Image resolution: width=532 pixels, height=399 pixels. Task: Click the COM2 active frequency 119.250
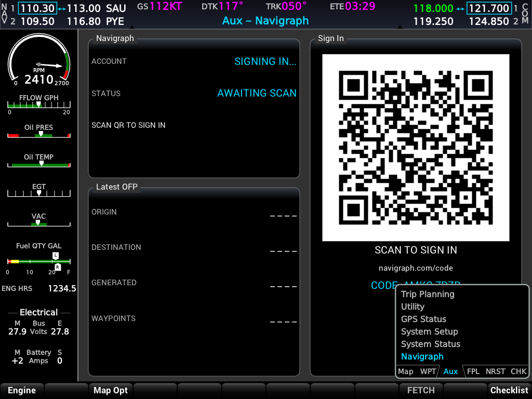pos(433,21)
